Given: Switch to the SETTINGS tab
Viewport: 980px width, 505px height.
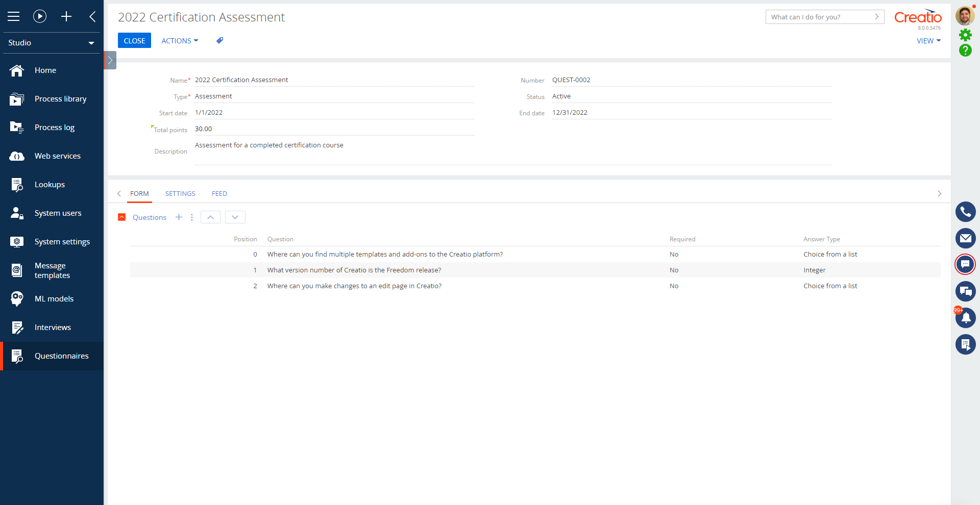Looking at the screenshot, I should (x=180, y=193).
